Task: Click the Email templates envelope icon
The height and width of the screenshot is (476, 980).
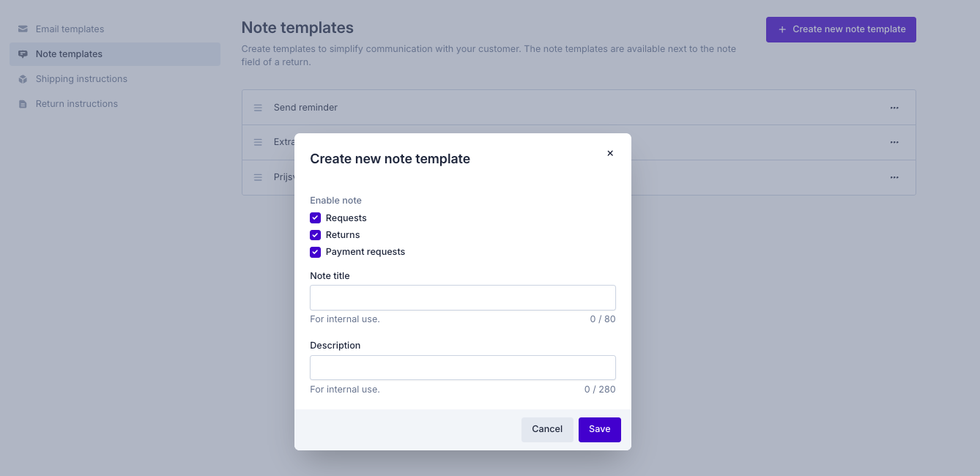Action: [23, 29]
